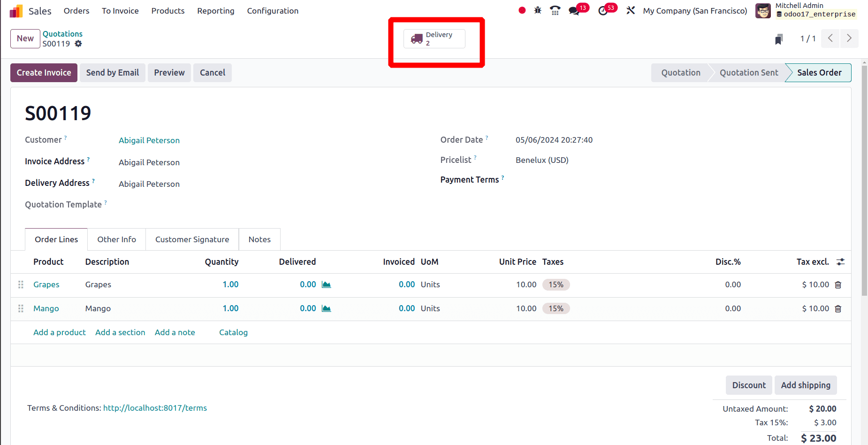Click the bug report icon in top bar
This screenshot has width=868, height=445.
[x=537, y=10]
